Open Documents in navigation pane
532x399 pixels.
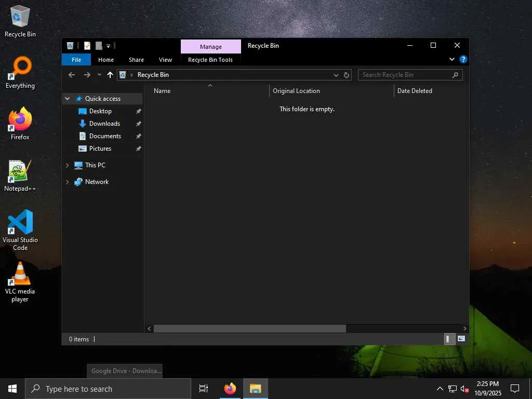105,136
